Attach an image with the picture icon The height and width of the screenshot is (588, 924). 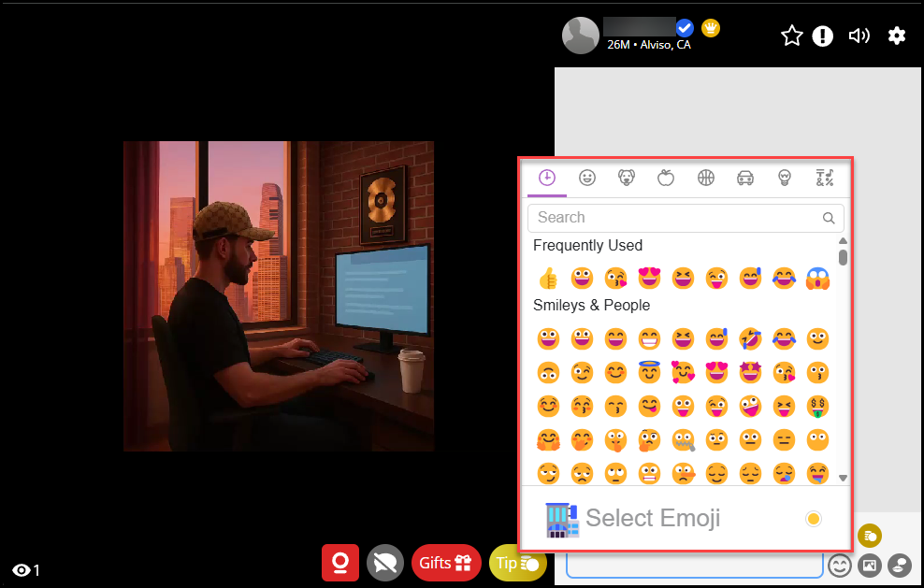869,566
